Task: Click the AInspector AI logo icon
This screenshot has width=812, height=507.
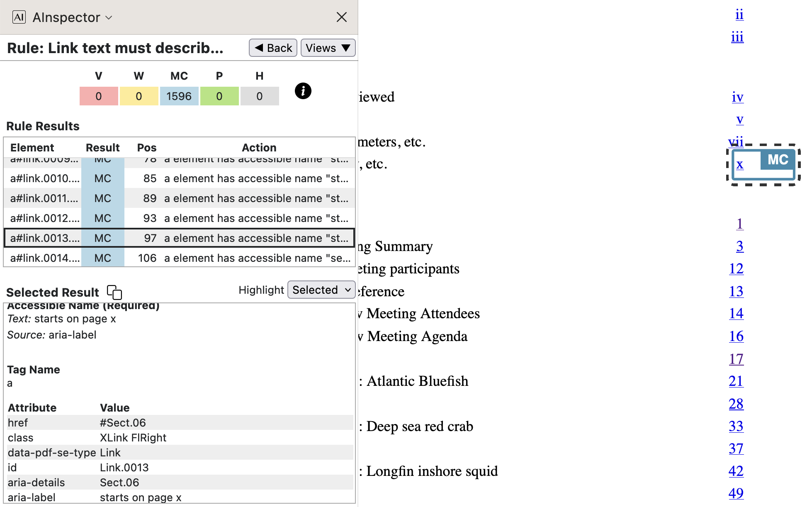Action: click(x=19, y=17)
